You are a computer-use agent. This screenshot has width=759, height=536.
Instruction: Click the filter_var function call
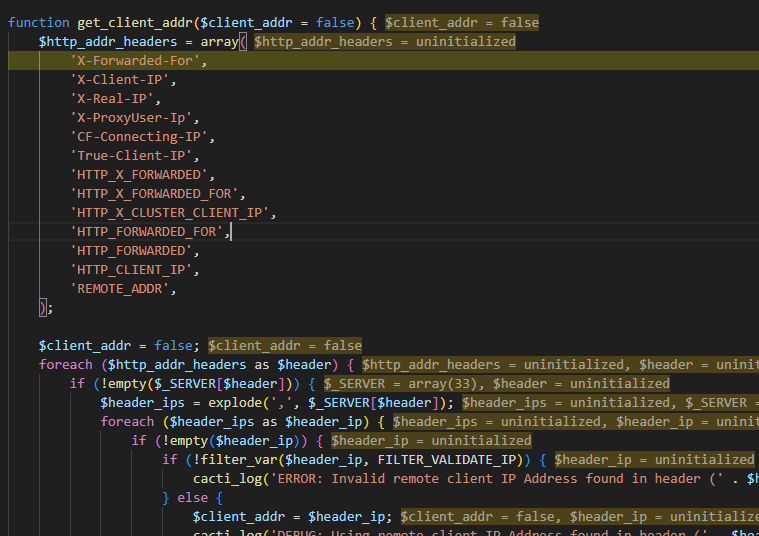[x=239, y=459]
